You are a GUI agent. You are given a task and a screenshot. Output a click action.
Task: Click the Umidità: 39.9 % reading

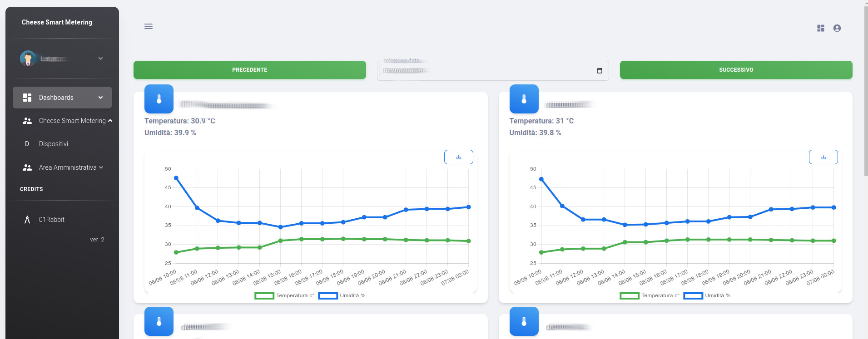click(170, 133)
